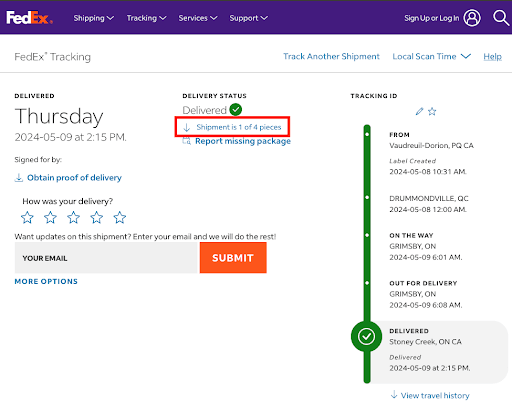Open the Services menu
The height and width of the screenshot is (412, 512).
tap(198, 18)
